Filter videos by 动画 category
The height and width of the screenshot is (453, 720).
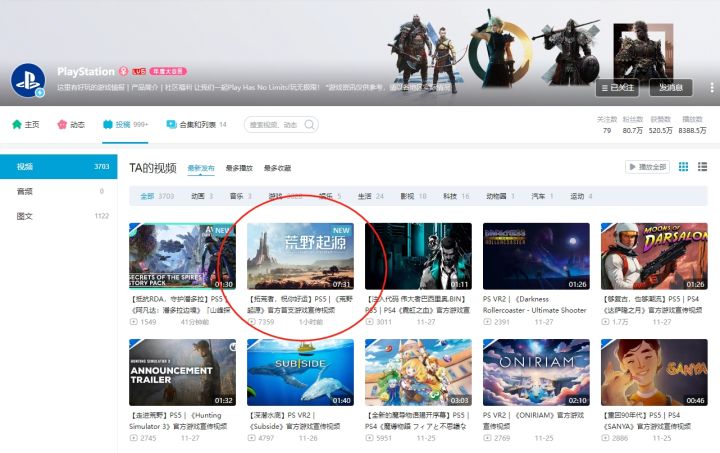pyautogui.click(x=202, y=196)
